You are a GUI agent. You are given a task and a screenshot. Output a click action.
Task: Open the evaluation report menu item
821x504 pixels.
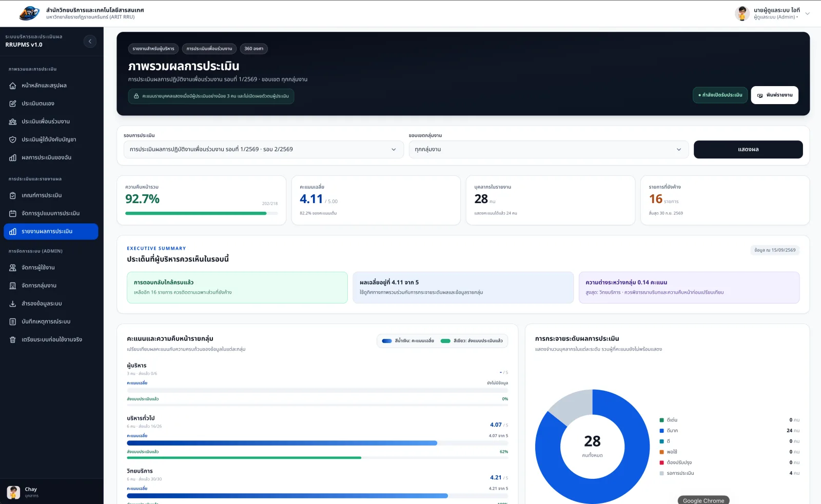click(51, 231)
